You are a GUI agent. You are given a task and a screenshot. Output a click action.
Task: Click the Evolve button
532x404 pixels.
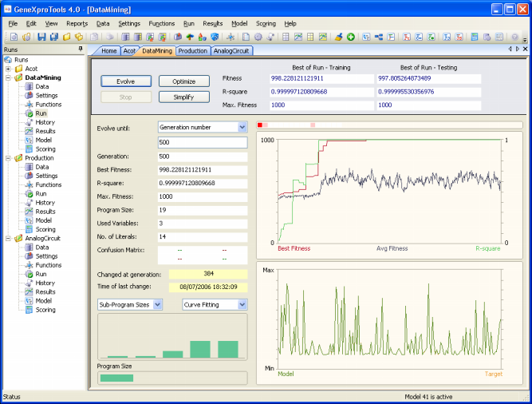point(126,81)
